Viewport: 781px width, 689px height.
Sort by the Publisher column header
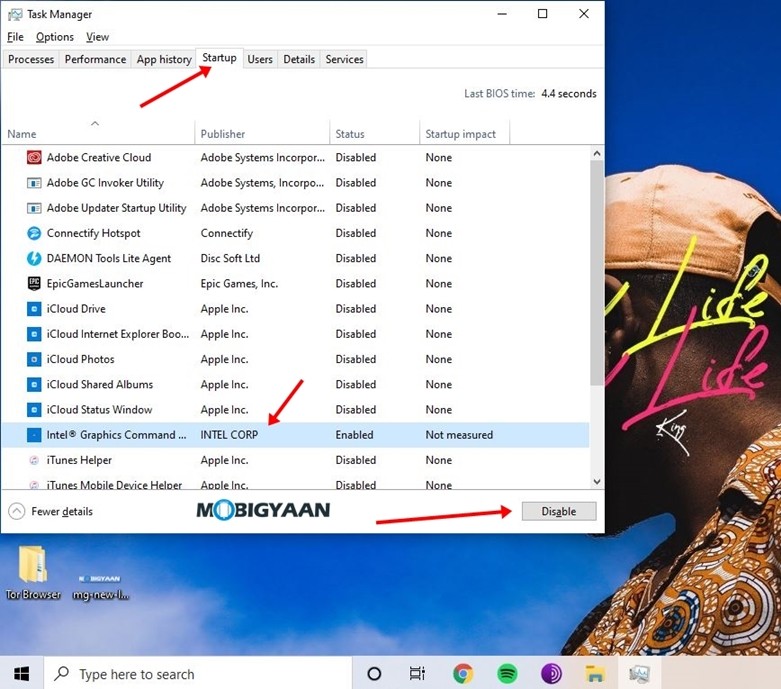click(x=262, y=133)
